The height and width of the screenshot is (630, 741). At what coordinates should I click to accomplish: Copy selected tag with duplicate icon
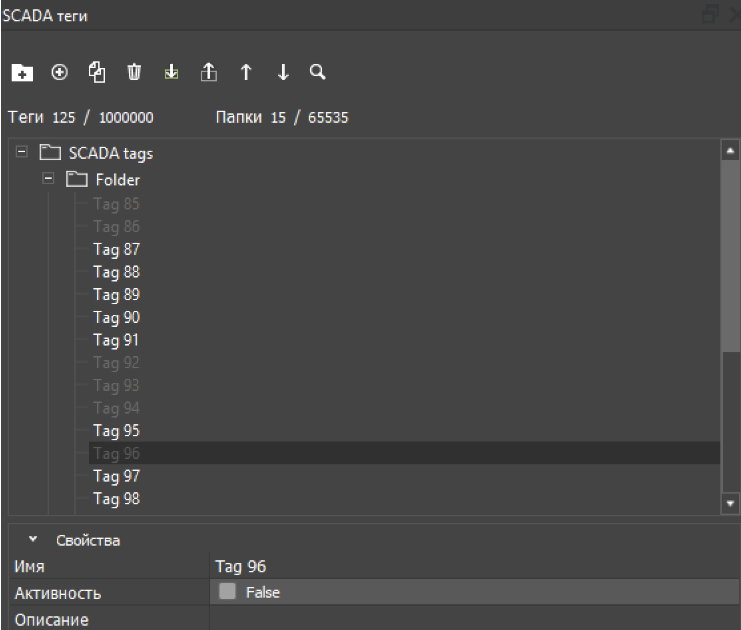tap(97, 72)
